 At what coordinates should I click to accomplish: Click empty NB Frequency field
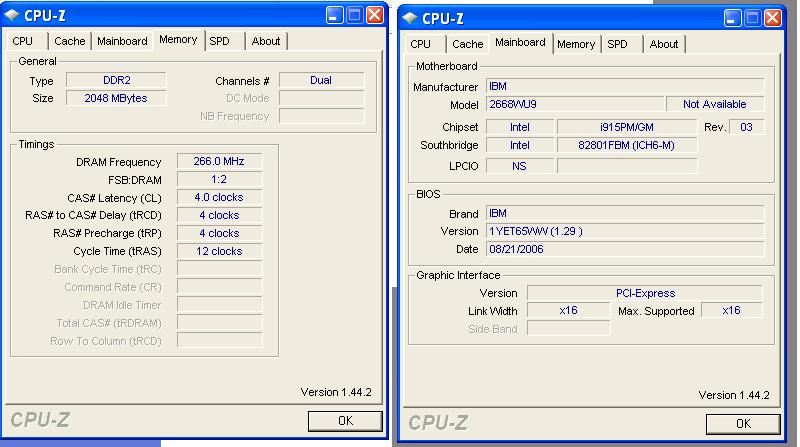click(x=321, y=116)
